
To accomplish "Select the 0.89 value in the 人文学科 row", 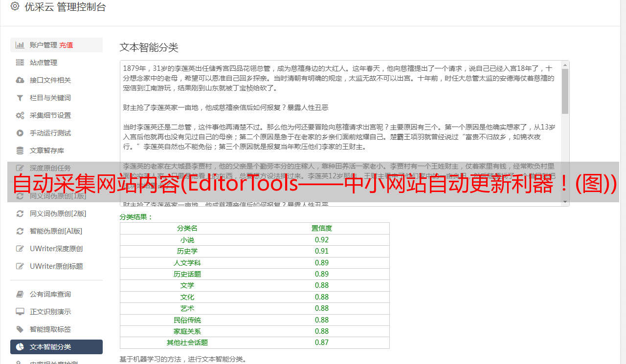I will pos(322,263).
